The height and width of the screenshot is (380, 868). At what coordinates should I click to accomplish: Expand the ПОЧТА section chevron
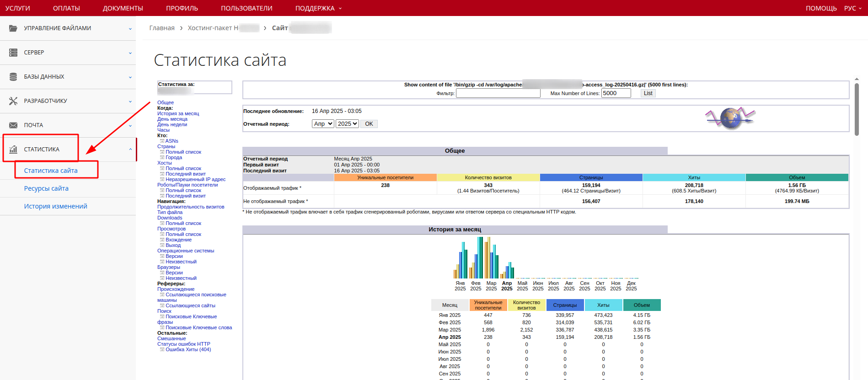(130, 126)
